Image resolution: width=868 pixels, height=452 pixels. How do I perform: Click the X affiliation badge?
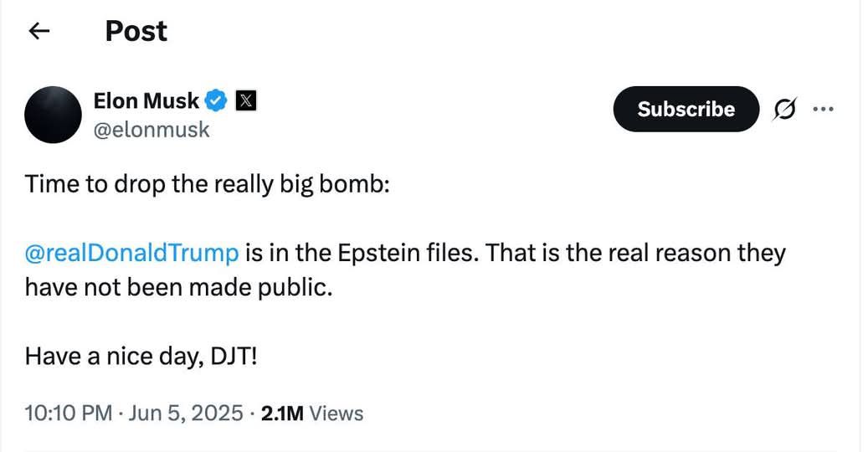(x=245, y=101)
